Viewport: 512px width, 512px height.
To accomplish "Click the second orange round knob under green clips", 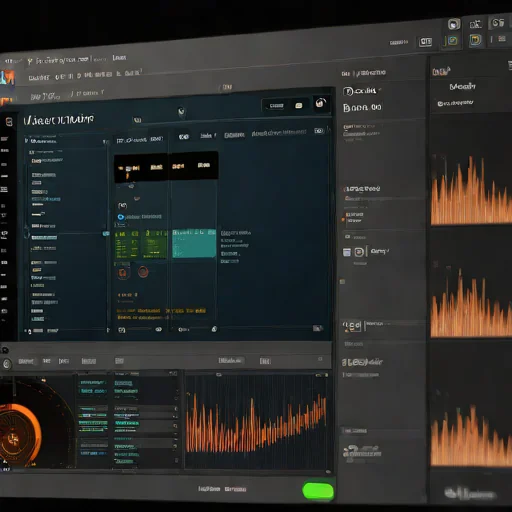I will (x=143, y=272).
